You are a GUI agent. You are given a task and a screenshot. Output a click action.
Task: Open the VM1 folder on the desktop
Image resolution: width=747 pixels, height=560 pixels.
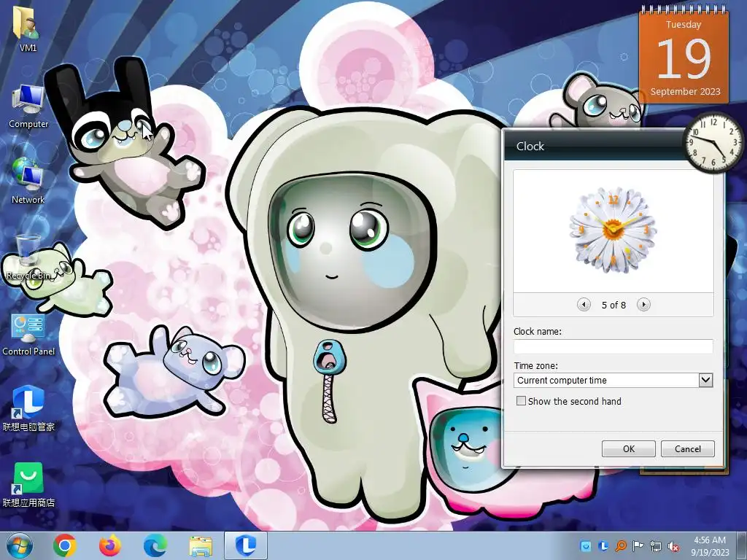click(28, 27)
